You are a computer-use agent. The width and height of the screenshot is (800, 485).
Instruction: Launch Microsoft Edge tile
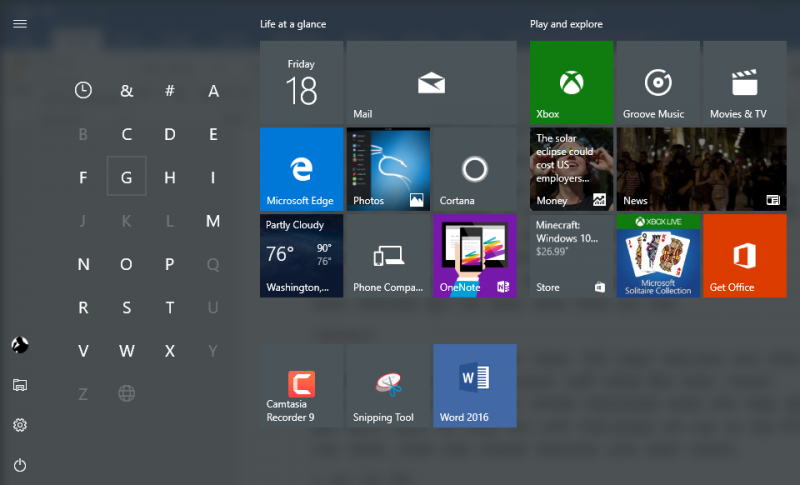(301, 169)
